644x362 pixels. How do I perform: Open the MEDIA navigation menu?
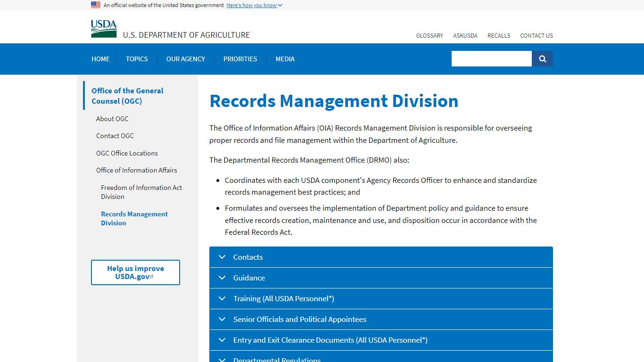285,59
